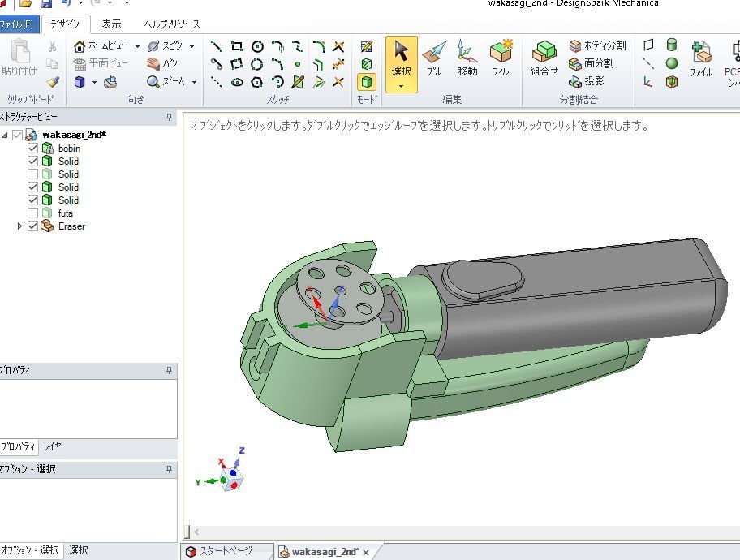The image size is (740, 560).
Task: Click the Split Body (ボディ分割) tool
Action: pos(597,46)
